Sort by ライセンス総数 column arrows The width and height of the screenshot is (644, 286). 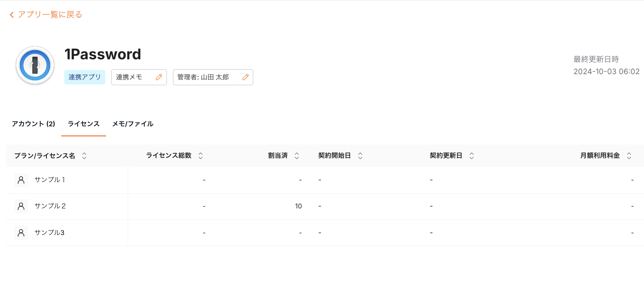[201, 156]
